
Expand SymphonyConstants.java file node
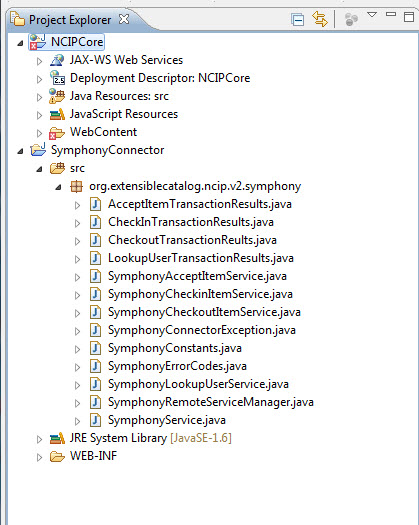point(77,350)
